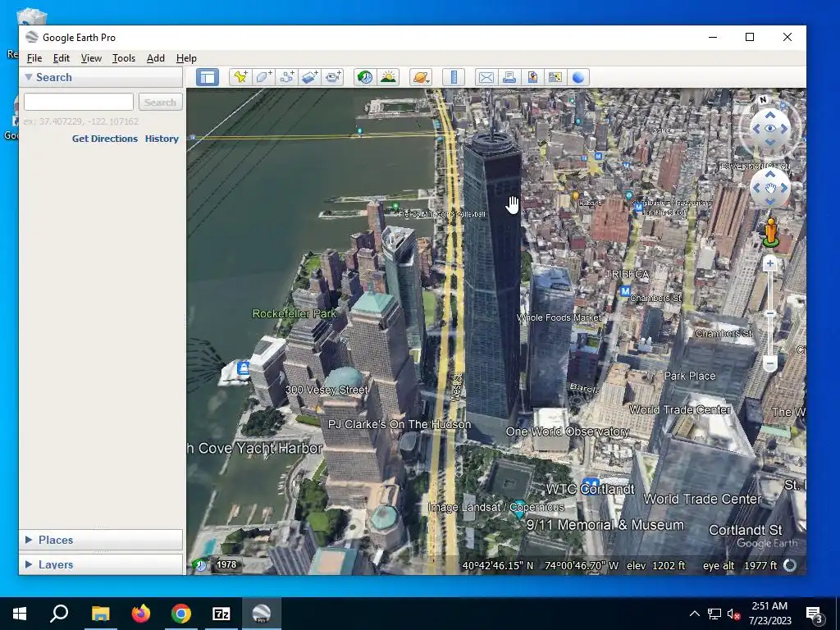Click the Bubby's restaurant placemark icon
This screenshot has width=840, height=630.
tap(575, 195)
